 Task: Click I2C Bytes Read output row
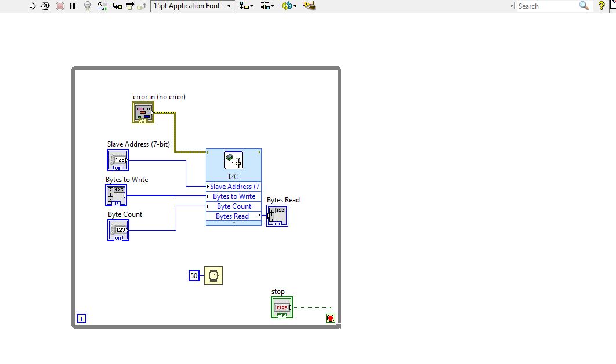click(x=234, y=216)
